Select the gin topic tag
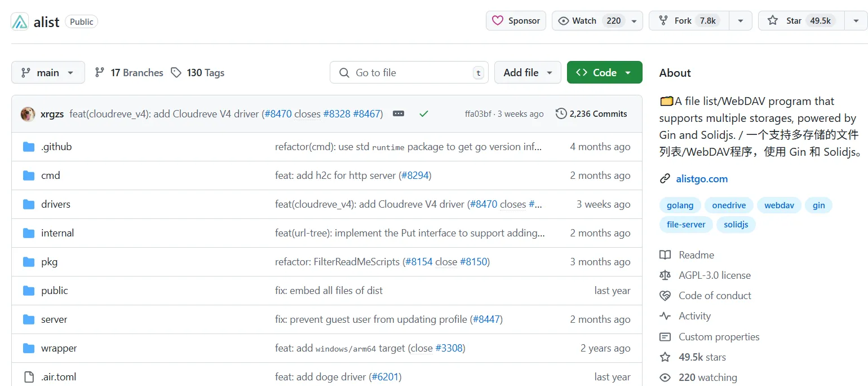The width and height of the screenshot is (868, 386). (x=819, y=205)
